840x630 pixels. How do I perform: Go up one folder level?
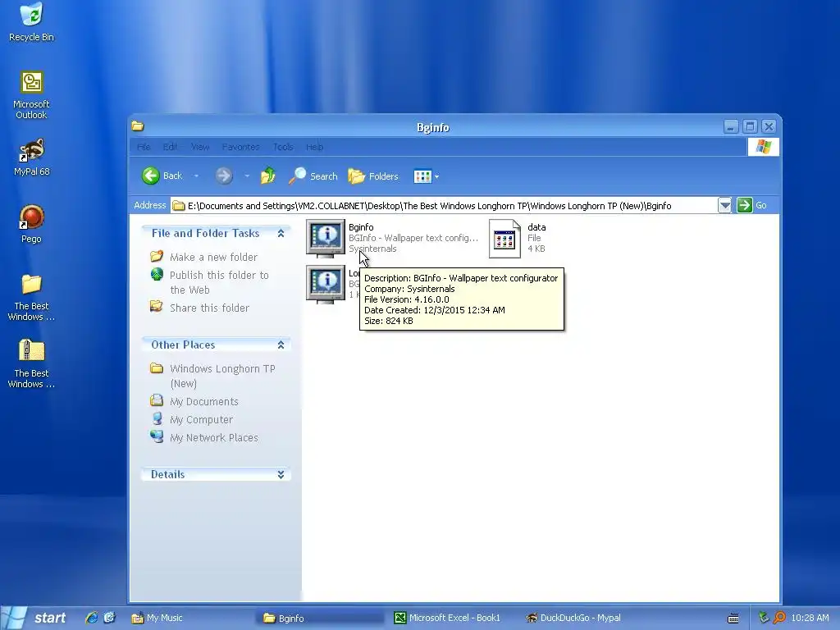click(x=268, y=176)
